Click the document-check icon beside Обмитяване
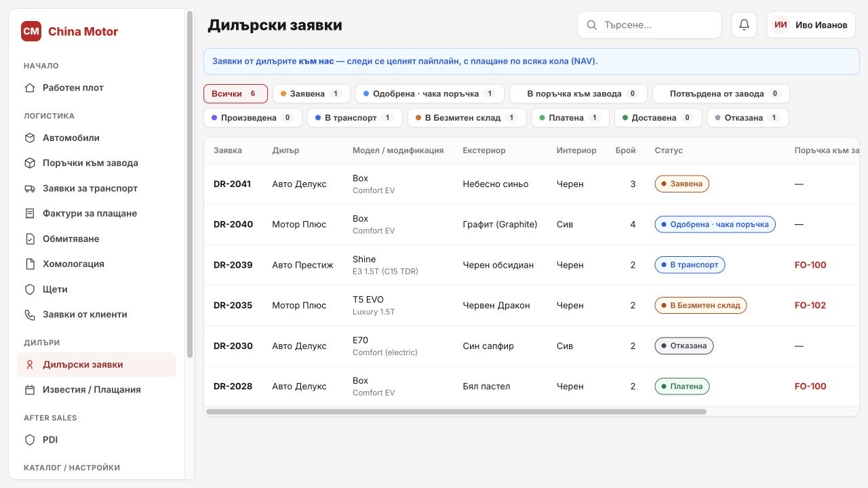The height and width of the screenshot is (488, 868). coord(29,239)
